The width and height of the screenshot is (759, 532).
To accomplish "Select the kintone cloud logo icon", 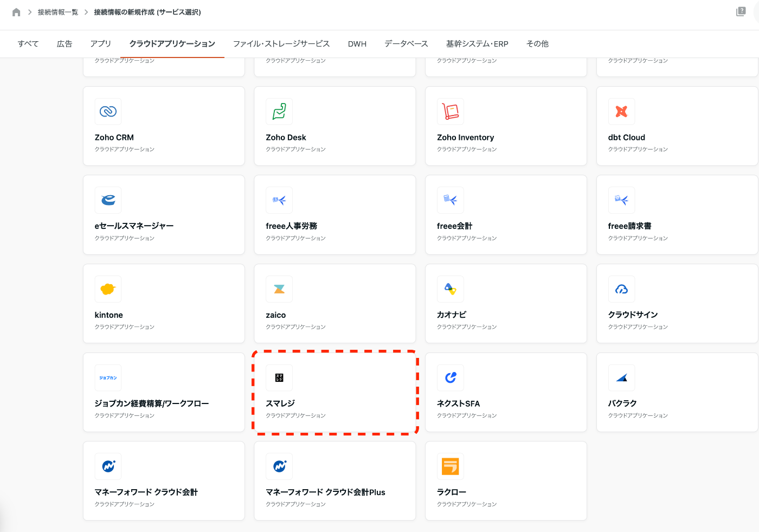I will [x=108, y=289].
